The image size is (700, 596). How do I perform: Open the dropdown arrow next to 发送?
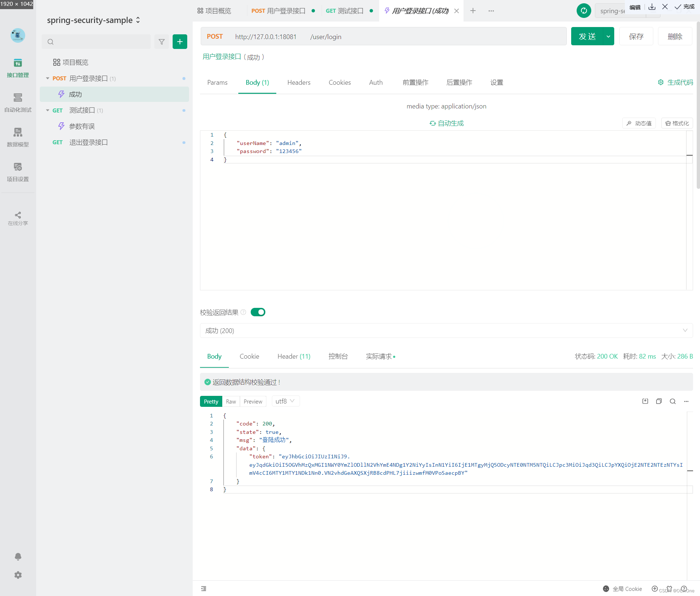pos(608,37)
